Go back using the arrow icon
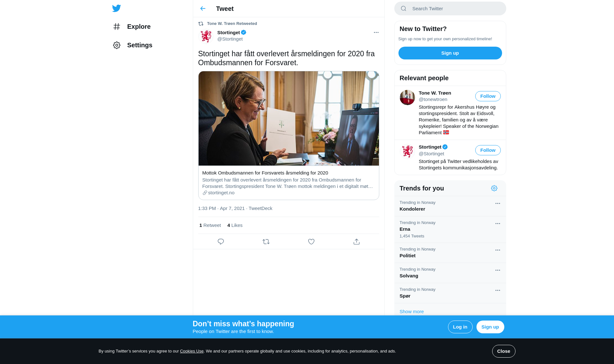Screen dimensions: 614x364 [203, 9]
